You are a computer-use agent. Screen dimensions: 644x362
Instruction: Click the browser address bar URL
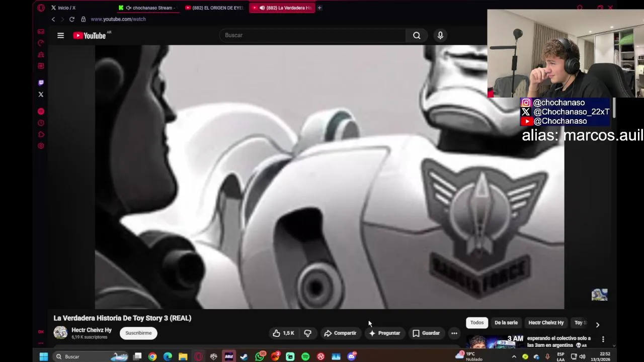coord(118,19)
